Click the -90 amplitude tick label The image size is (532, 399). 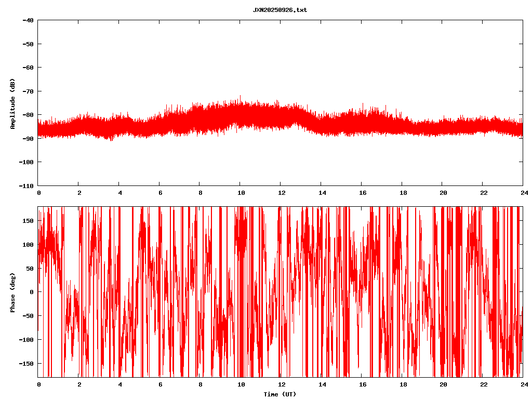coord(28,139)
